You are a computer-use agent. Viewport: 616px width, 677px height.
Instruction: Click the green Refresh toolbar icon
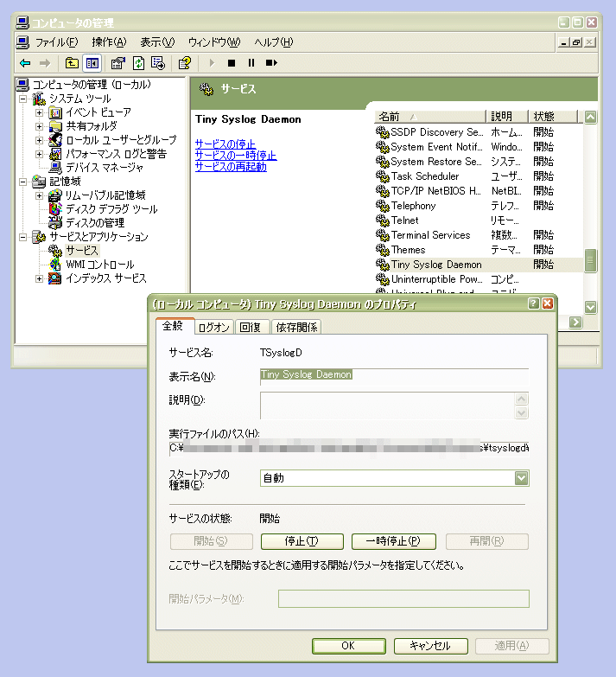[x=138, y=63]
